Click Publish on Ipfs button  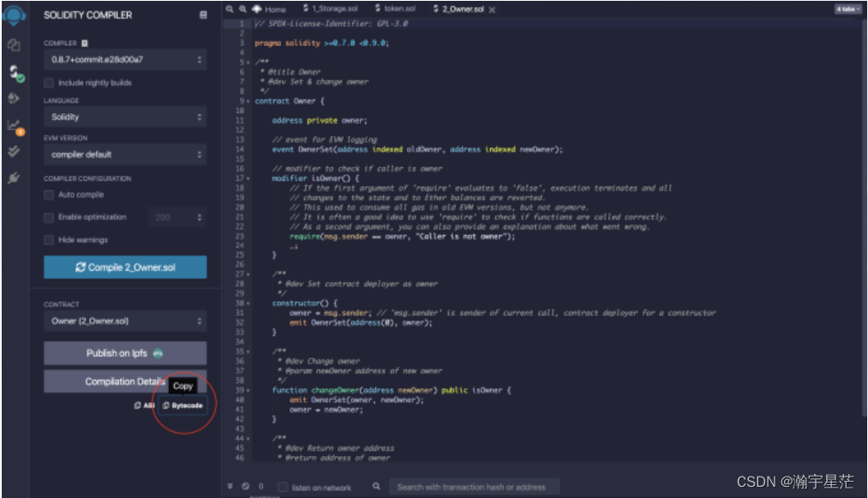(125, 353)
